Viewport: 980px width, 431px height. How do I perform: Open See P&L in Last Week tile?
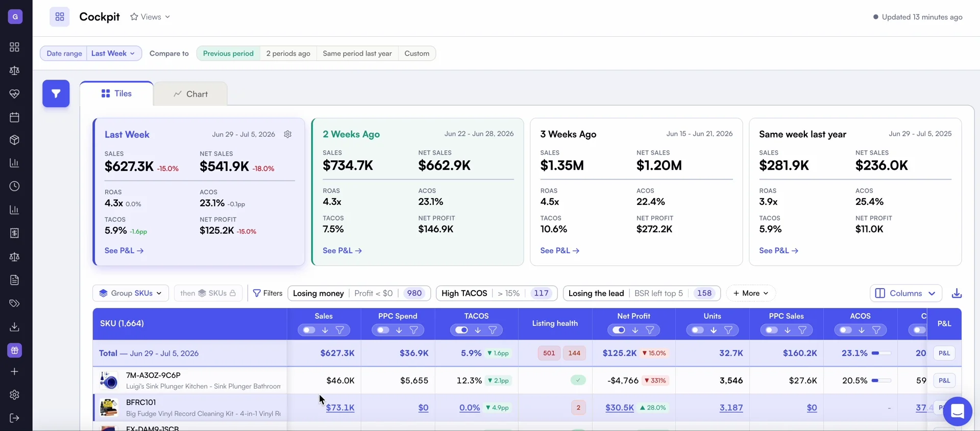tap(124, 251)
